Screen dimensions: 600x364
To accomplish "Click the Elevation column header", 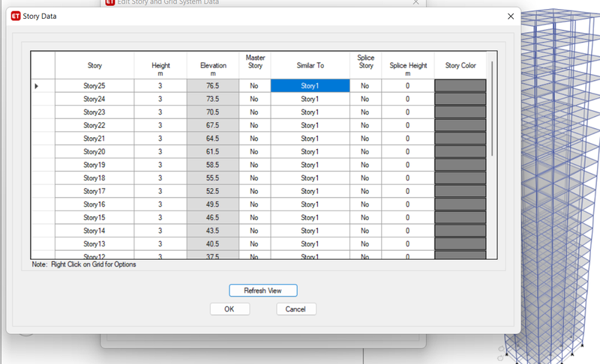I will [213, 65].
